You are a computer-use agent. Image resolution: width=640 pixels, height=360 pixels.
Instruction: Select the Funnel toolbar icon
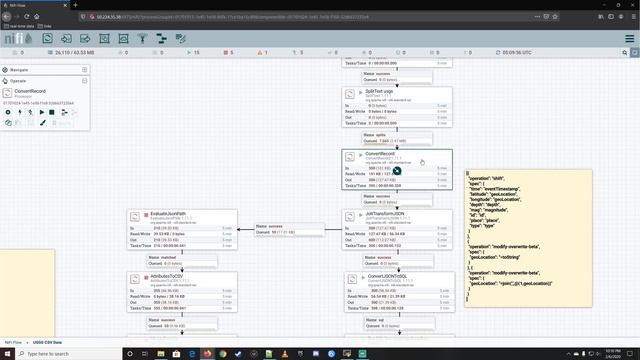coord(142,39)
